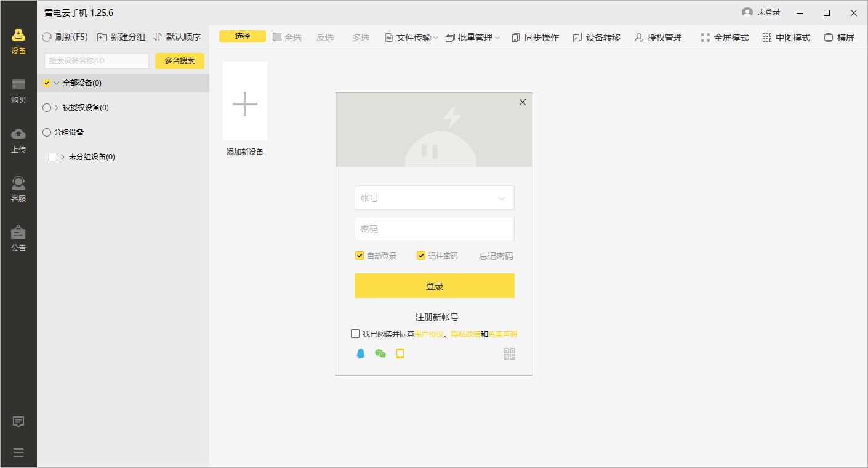The image size is (868, 468).
Task: Switch to 中图模式 view
Action: pyautogui.click(x=786, y=38)
